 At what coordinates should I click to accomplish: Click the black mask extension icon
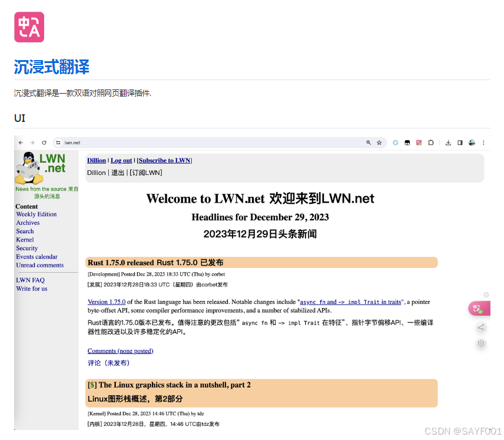point(407,143)
